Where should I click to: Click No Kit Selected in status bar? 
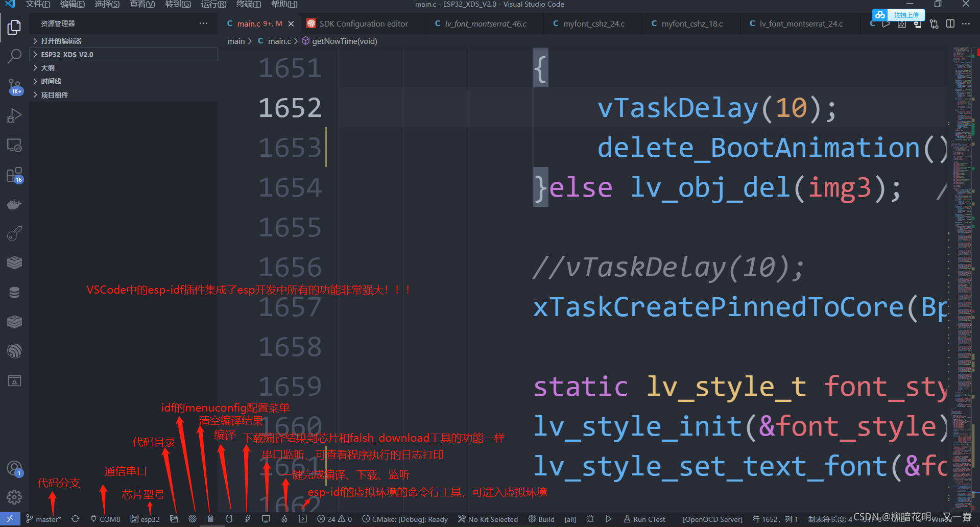(x=488, y=519)
